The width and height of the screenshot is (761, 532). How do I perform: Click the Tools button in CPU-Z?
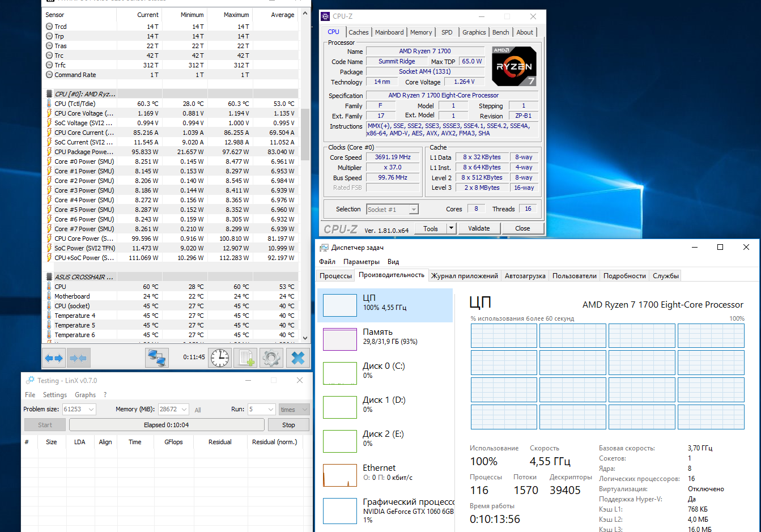tap(431, 229)
